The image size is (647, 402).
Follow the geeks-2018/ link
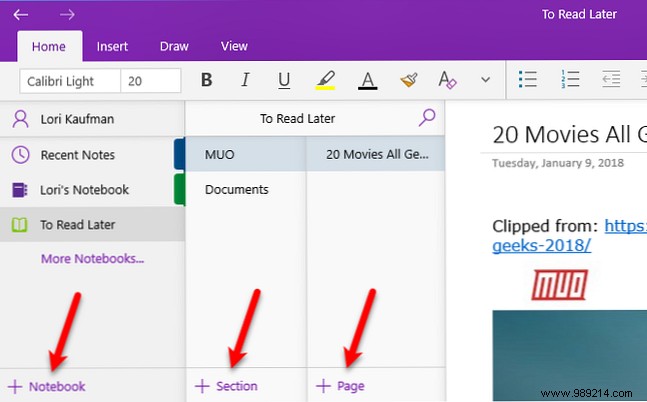tap(541, 246)
